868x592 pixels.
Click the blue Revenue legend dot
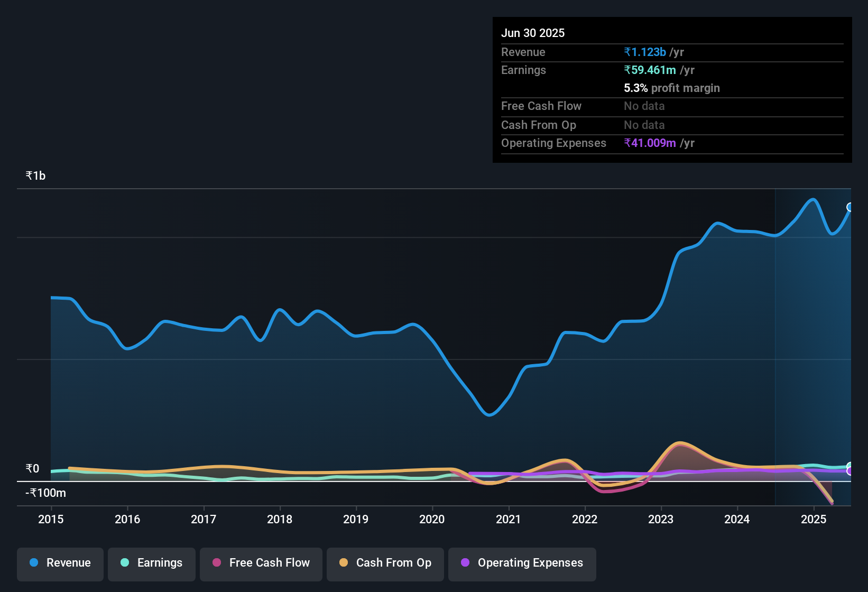34,562
